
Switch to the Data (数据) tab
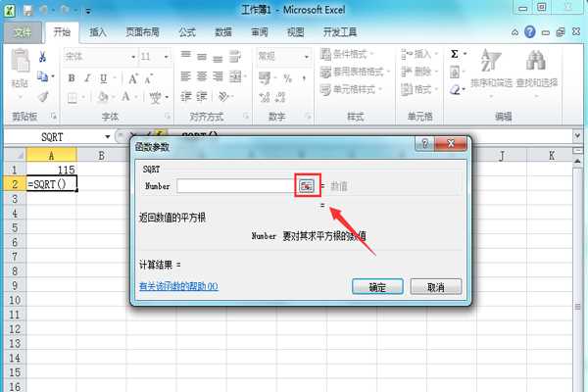(223, 32)
